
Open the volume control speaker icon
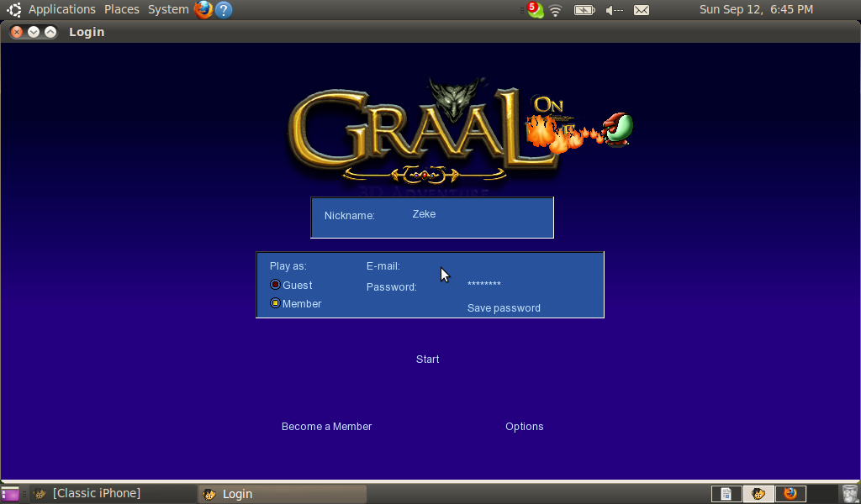[x=614, y=10]
